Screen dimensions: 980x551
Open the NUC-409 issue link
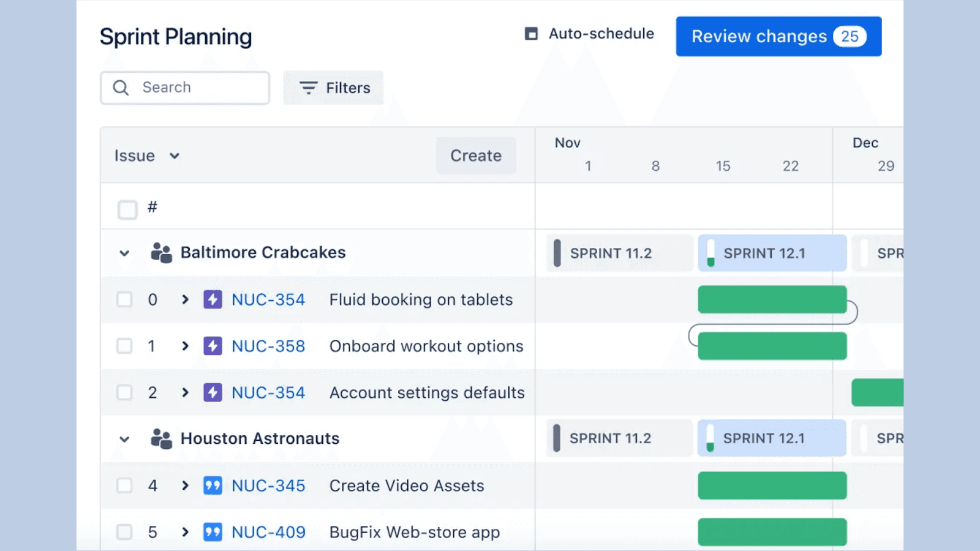click(x=268, y=532)
